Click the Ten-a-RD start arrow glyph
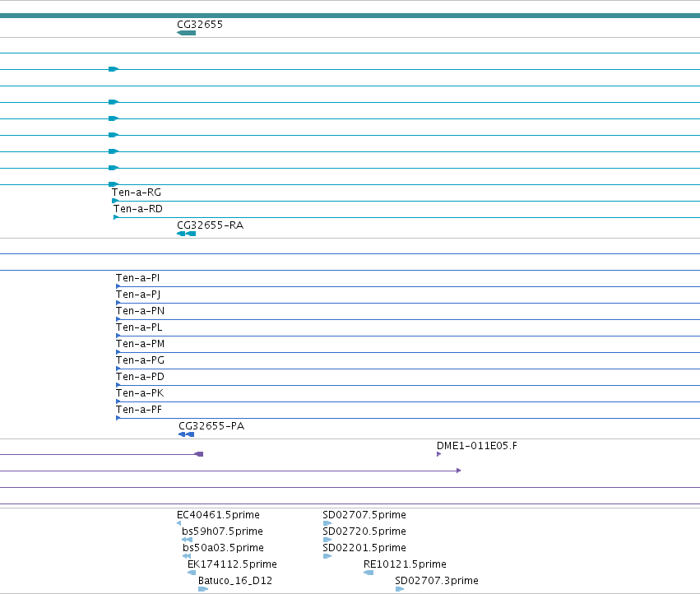700x594 pixels. pos(116,217)
